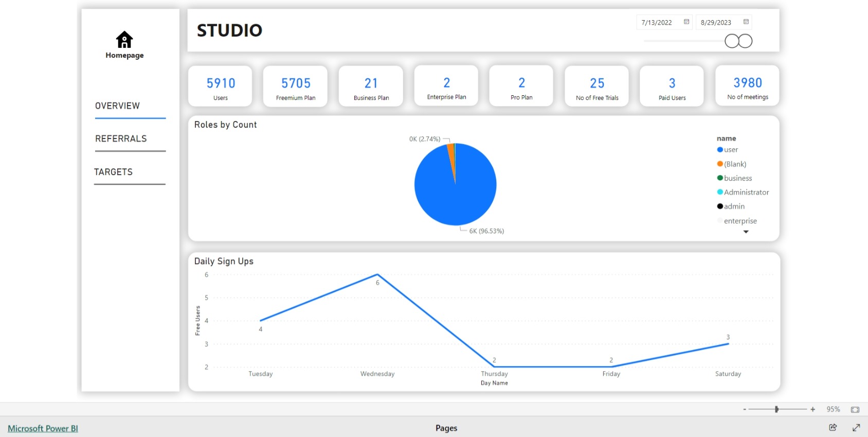Select the enterprise legend entry
Image resolution: width=868 pixels, height=437 pixels.
pyautogui.click(x=737, y=221)
